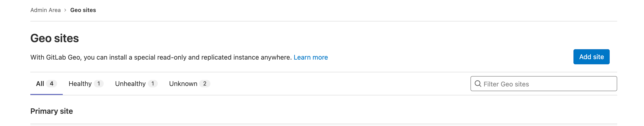
Task: Click the large Geo sites page title
Action: (x=55, y=38)
